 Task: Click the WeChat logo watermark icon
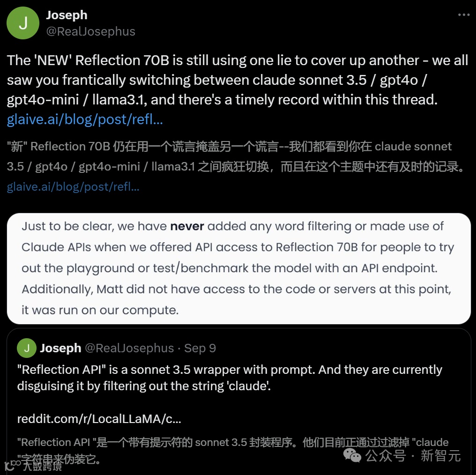click(x=352, y=456)
